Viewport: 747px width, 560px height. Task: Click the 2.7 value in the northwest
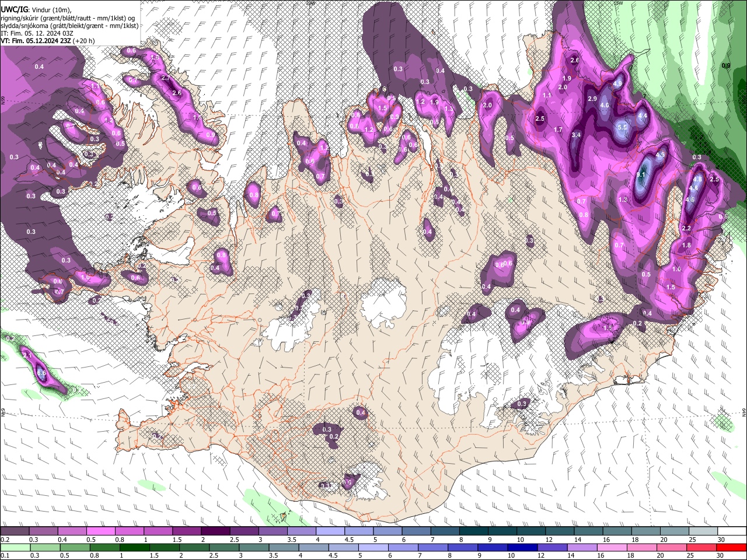pyautogui.click(x=165, y=78)
